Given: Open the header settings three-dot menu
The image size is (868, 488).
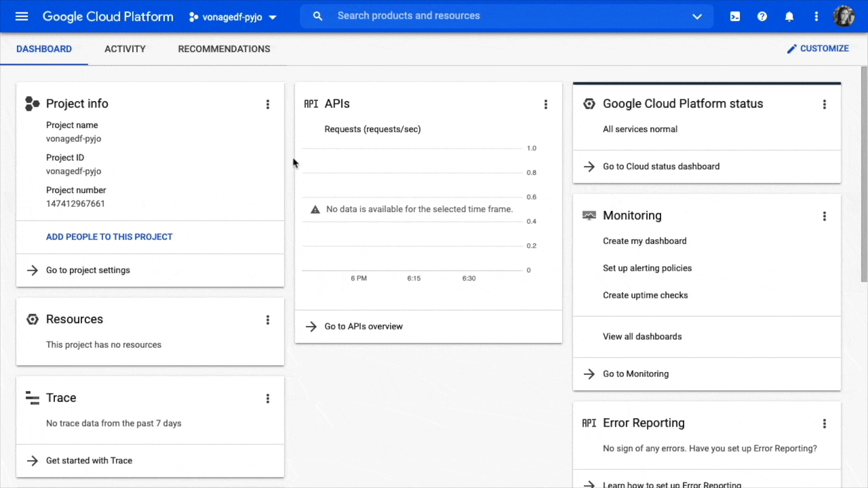Looking at the screenshot, I should point(816,17).
